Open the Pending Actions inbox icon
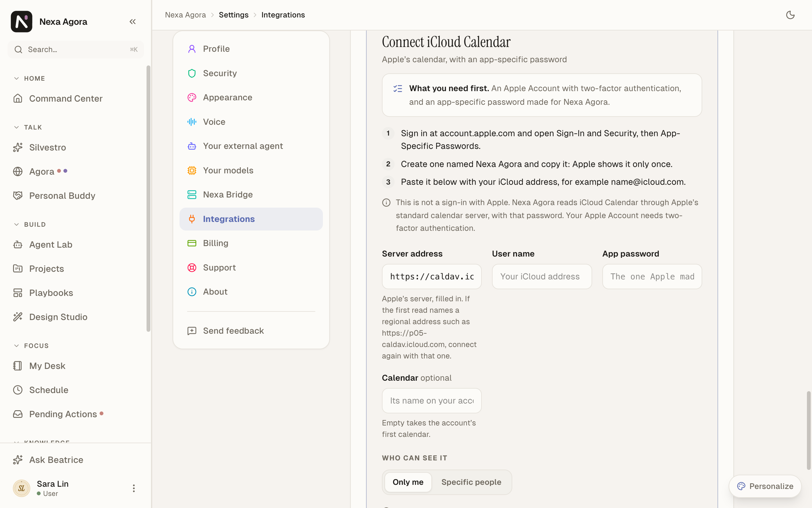The height and width of the screenshot is (508, 812). coord(18,414)
